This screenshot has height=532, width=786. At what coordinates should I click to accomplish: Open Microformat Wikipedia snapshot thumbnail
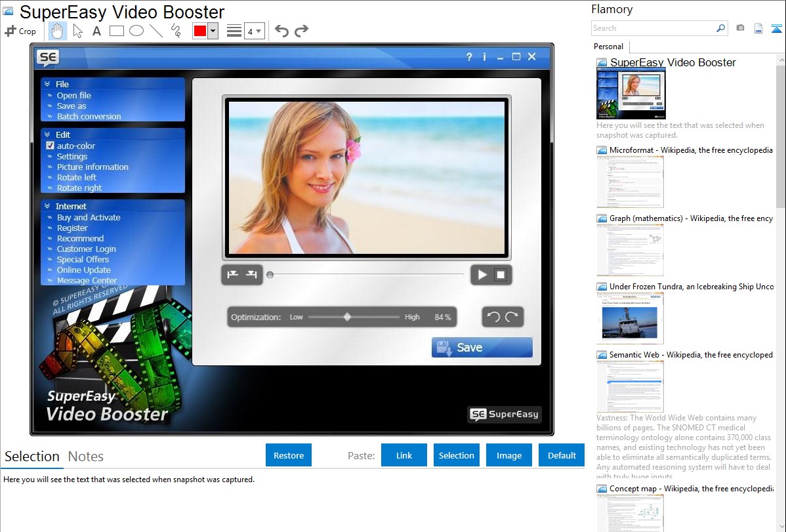(630, 182)
